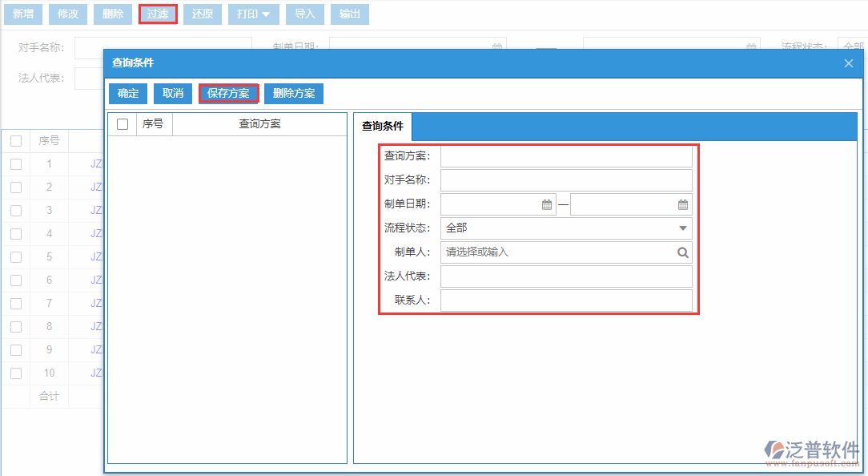Click the 过滤 toolbar button
Viewport: 868px width, 476px height.
point(158,14)
